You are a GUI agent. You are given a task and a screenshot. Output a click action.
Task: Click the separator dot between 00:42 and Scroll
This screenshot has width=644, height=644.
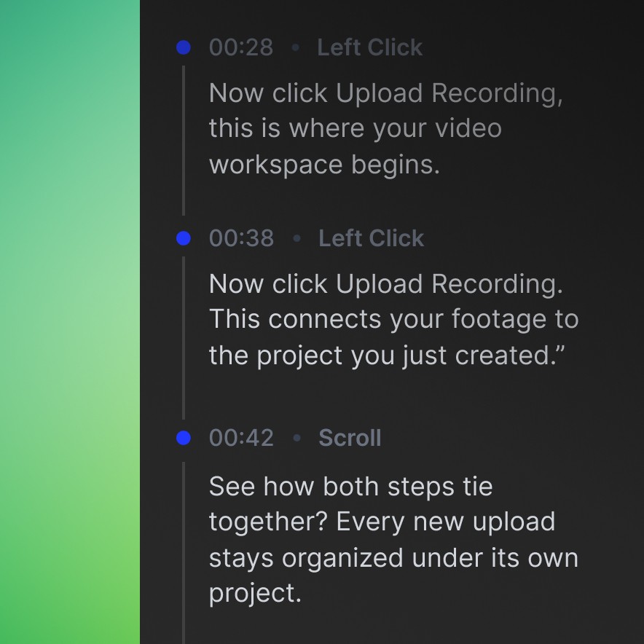(297, 438)
